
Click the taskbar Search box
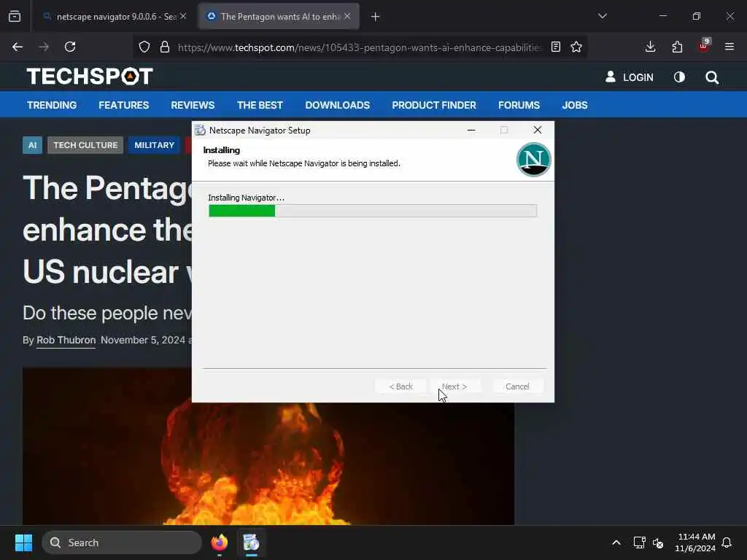[x=122, y=542]
